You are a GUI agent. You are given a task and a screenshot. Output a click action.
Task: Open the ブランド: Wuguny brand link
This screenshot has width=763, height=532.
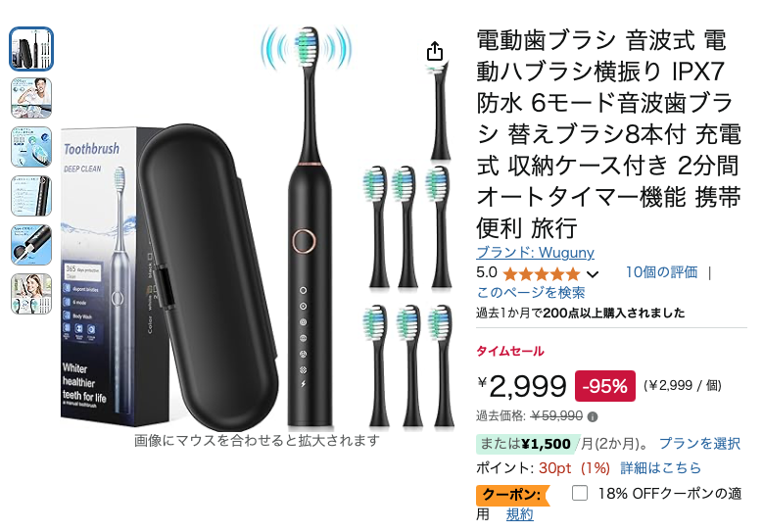point(535,253)
